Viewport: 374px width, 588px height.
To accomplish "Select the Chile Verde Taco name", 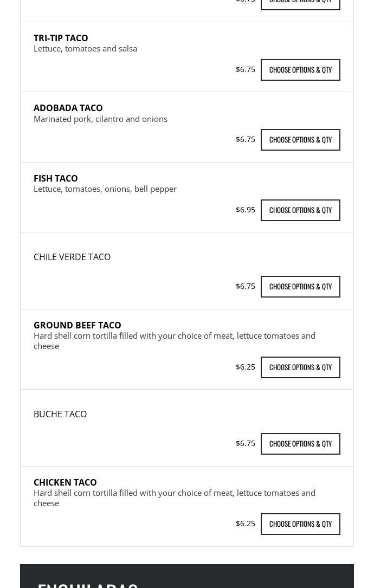I will click(x=72, y=257).
